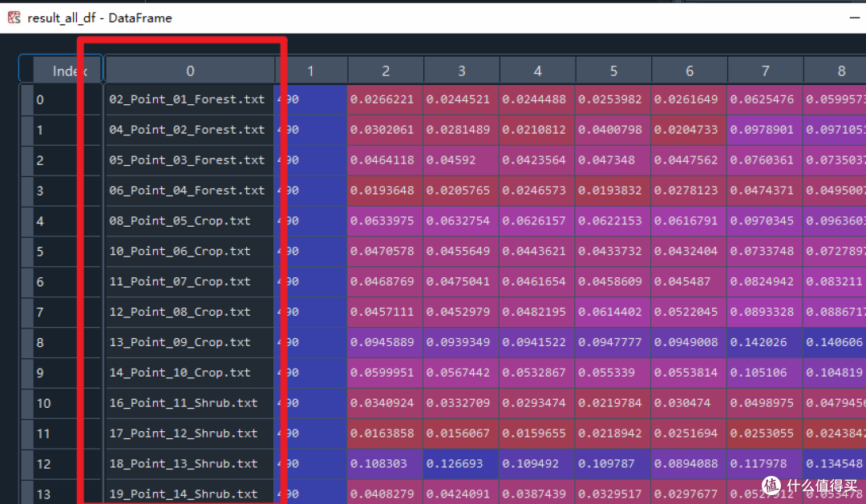Click the Spyder icon in the title bar
The width and height of the screenshot is (866, 504).
[14, 18]
